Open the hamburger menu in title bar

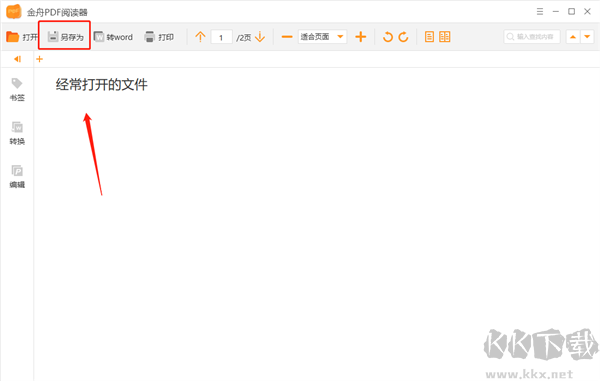point(540,11)
